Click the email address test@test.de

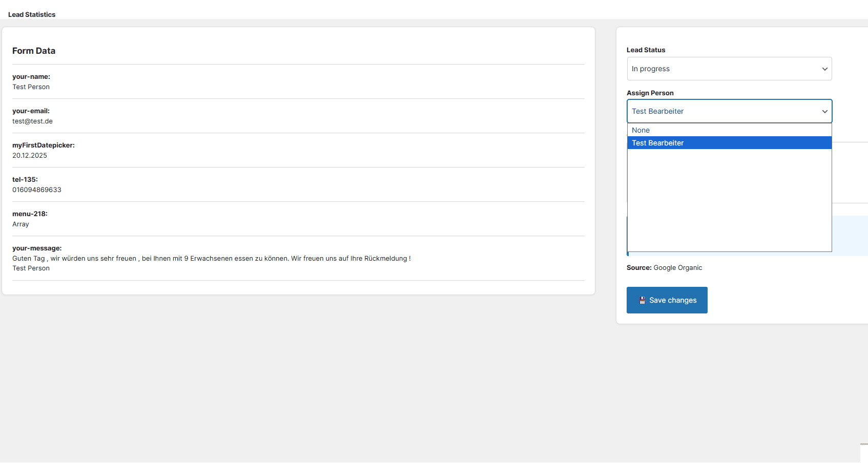click(32, 121)
